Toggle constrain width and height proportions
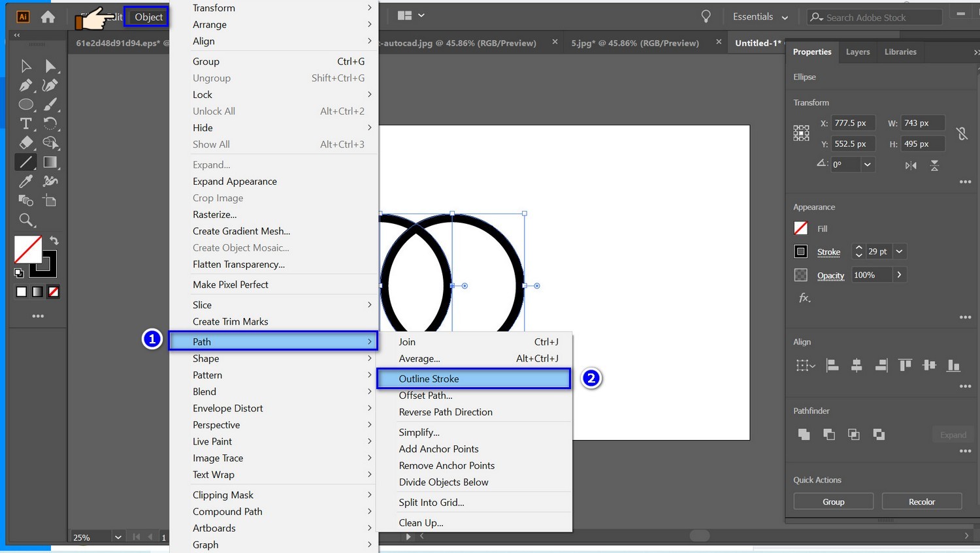The width and height of the screenshot is (980, 553). [x=962, y=134]
